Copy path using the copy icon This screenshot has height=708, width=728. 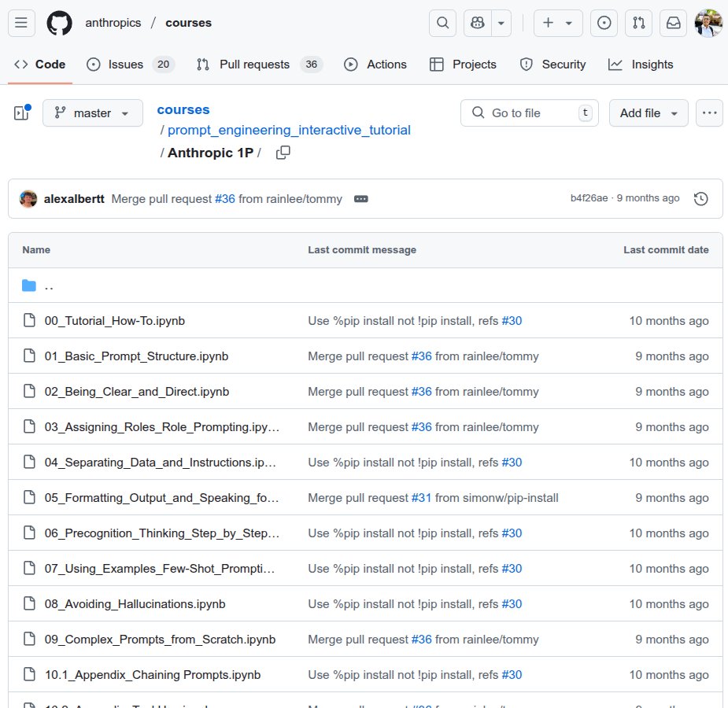[283, 153]
